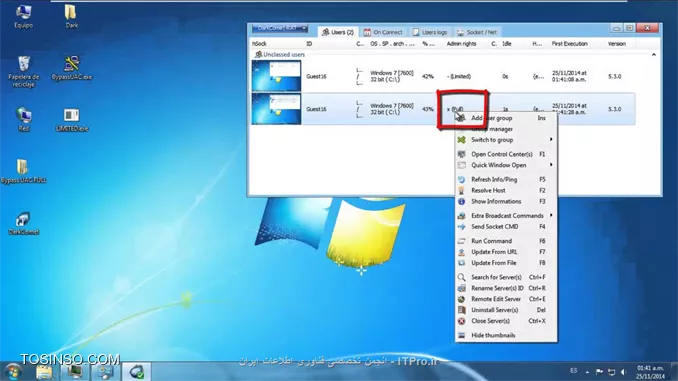Click the '- (Limited)' admin rights cell
The width and height of the screenshot is (678, 381).
459,77
